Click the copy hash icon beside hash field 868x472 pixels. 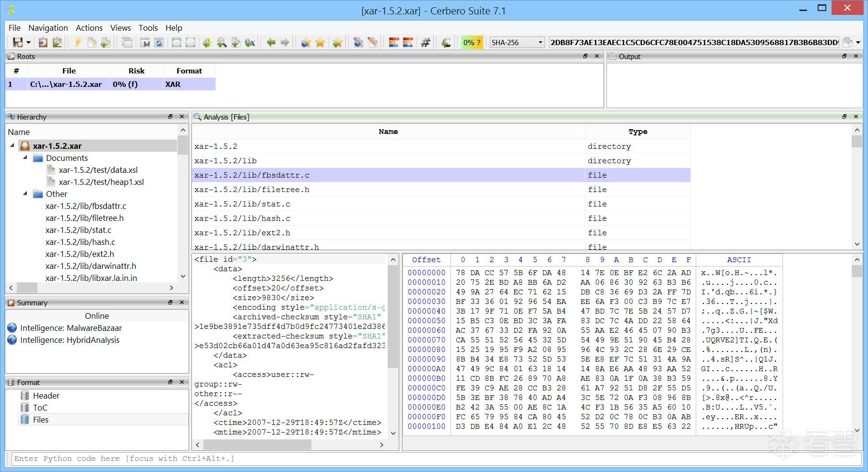848,43
